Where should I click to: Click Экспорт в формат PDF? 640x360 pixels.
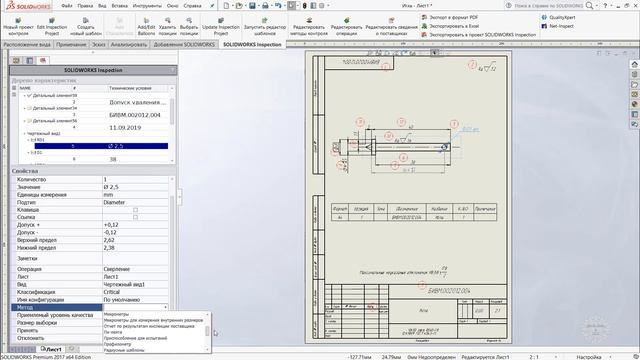449,17
